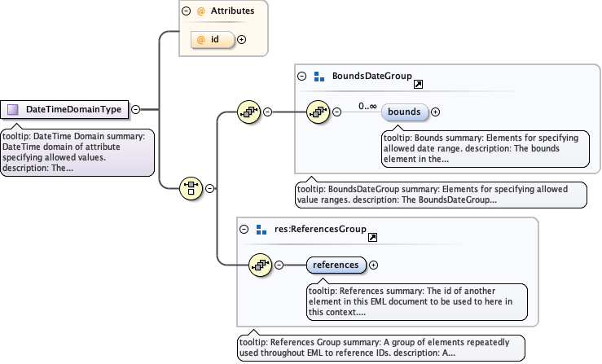Select the id attribute node
The height and width of the screenshot is (364, 602).
coord(212,39)
